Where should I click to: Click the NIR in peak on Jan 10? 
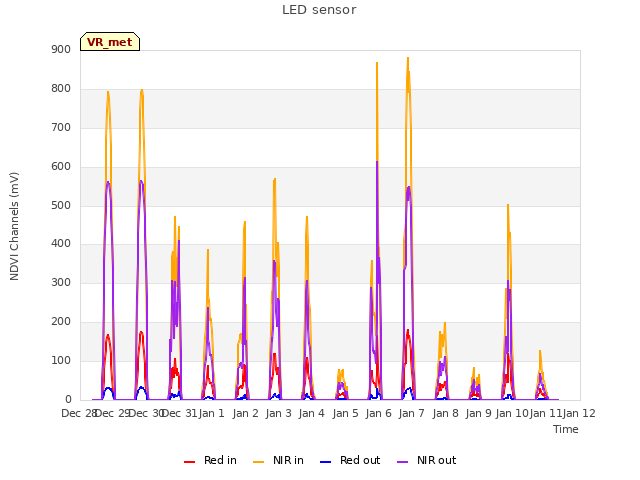pyautogui.click(x=508, y=205)
